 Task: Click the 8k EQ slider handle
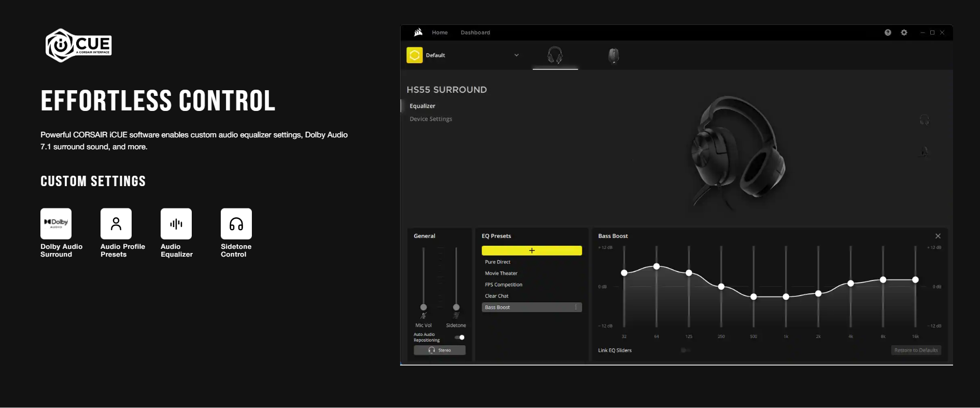[x=883, y=279]
